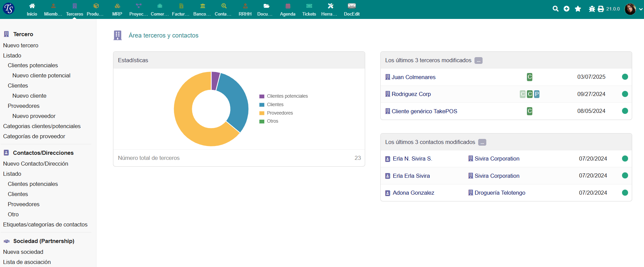
Task: Toggle Proveedores legend item in chart
Action: coord(280,113)
